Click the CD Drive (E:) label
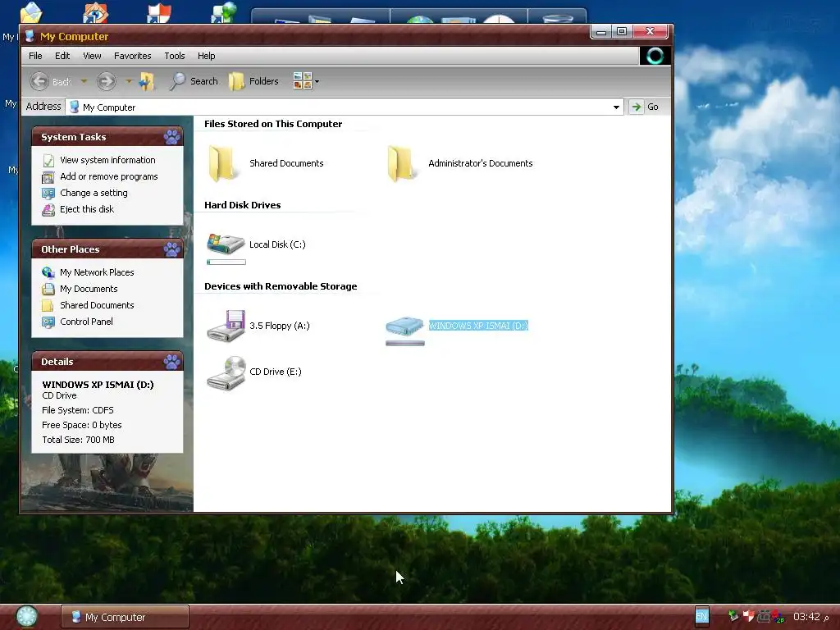840x630 pixels. [x=276, y=372]
